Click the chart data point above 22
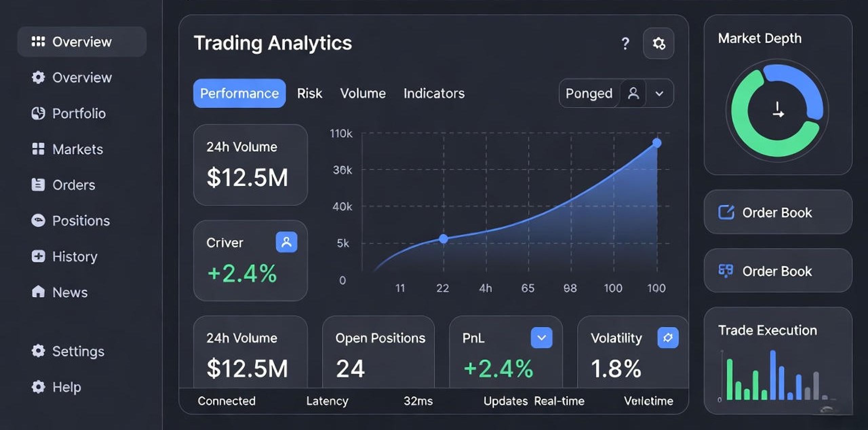The image size is (868, 430). (443, 239)
